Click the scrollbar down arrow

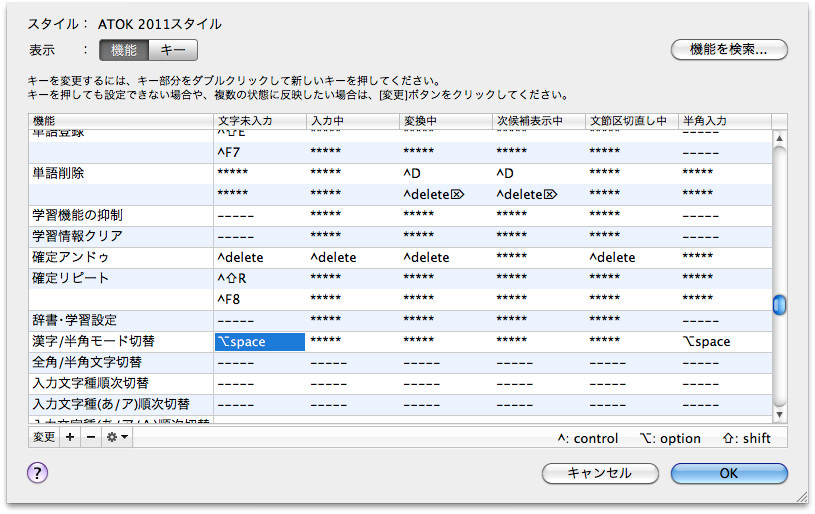(779, 415)
